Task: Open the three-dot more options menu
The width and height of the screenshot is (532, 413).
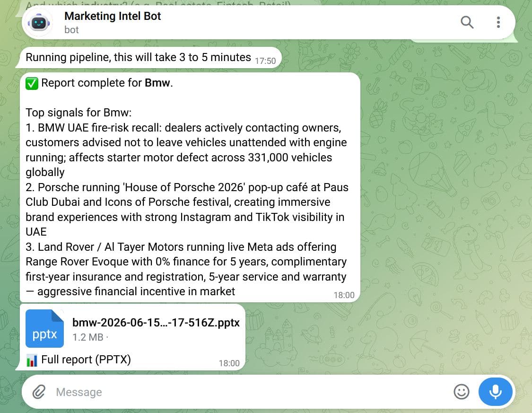Action: pyautogui.click(x=498, y=22)
